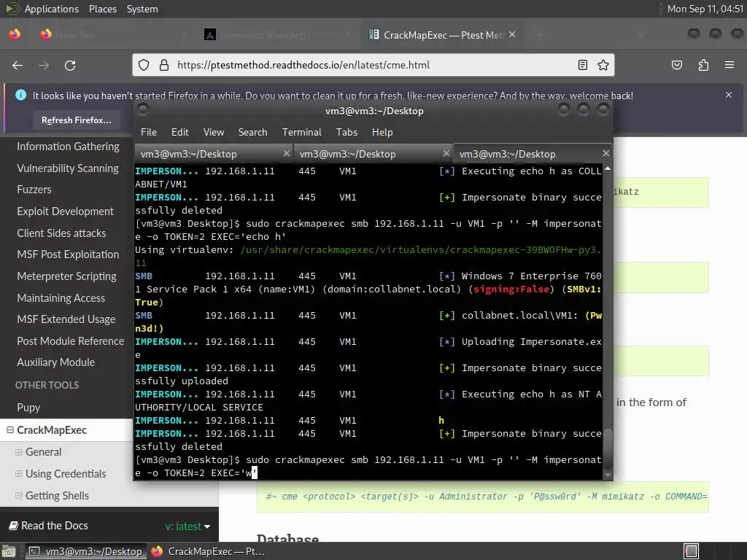The height and width of the screenshot is (560, 747).
Task: Click the info icon in notification bar
Action: tap(21, 95)
